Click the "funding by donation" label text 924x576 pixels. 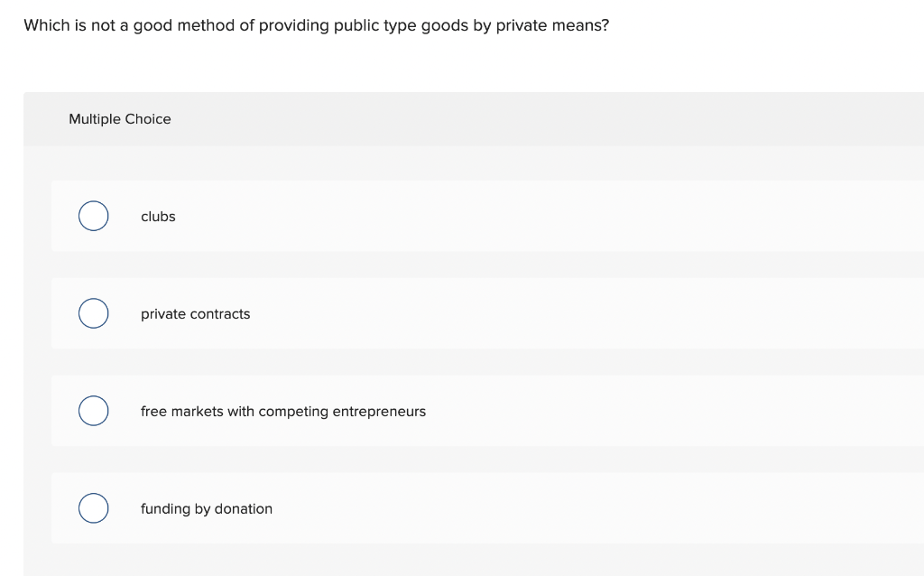[206, 509]
